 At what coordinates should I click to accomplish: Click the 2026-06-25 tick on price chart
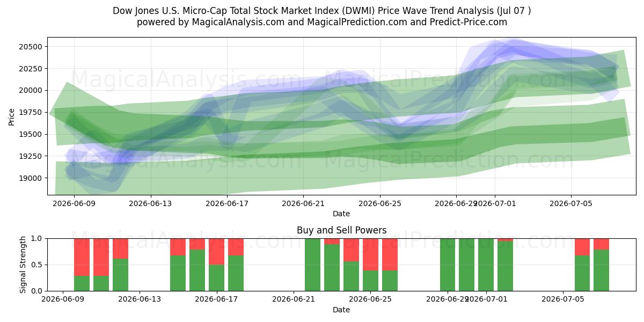coord(380,203)
